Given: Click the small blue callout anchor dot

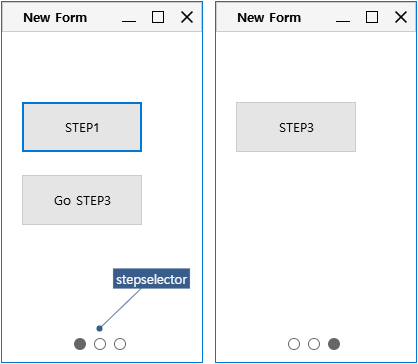Looking at the screenshot, I should pyautogui.click(x=99, y=329).
